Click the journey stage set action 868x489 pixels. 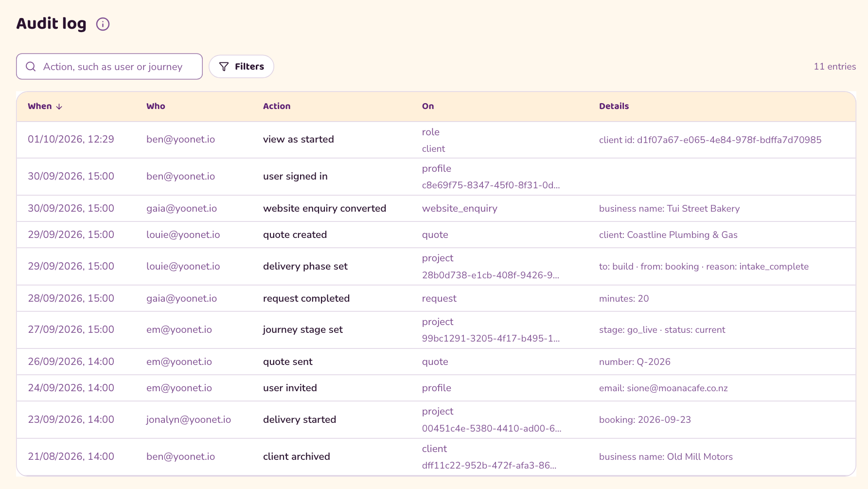(x=303, y=329)
